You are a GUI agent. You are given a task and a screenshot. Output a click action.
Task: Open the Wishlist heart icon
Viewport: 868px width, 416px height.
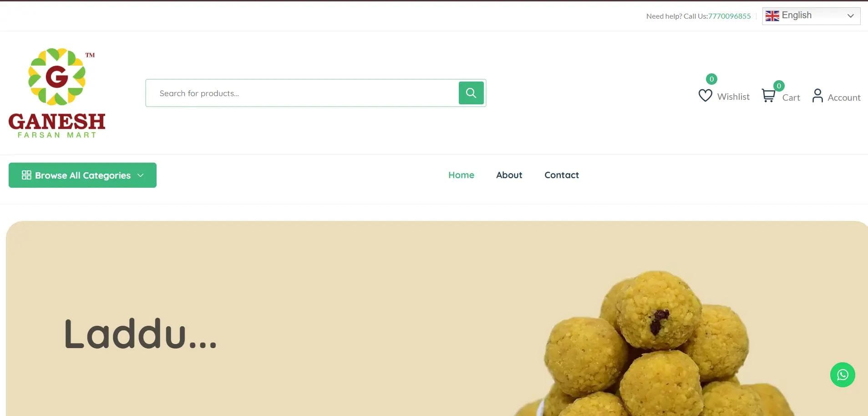click(705, 95)
